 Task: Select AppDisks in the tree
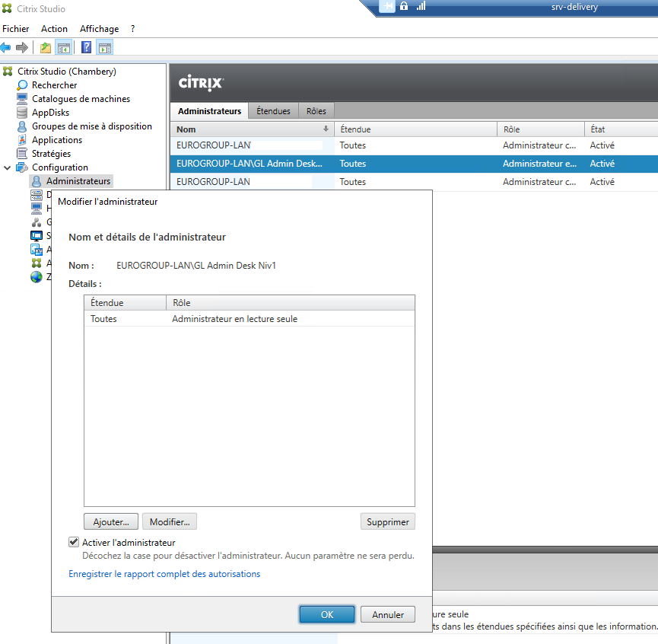pyautogui.click(x=51, y=113)
